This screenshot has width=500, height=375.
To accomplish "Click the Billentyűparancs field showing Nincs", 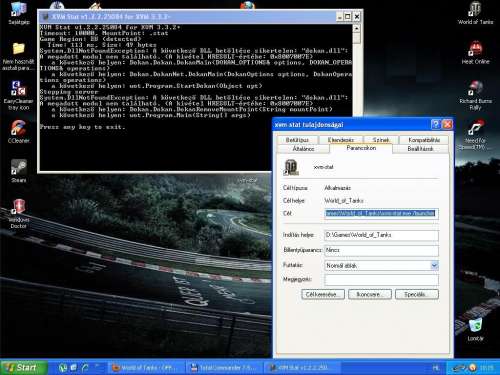I will (381, 250).
